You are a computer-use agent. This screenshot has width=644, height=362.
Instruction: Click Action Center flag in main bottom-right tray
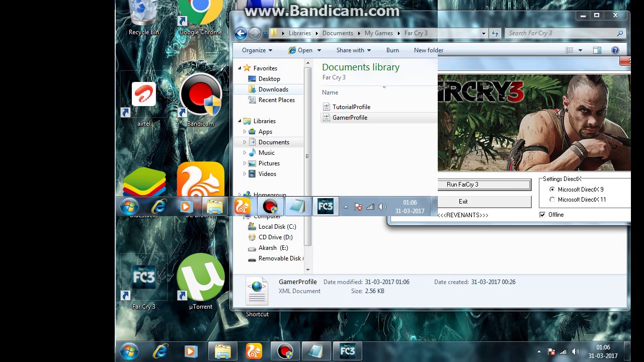tap(551, 351)
